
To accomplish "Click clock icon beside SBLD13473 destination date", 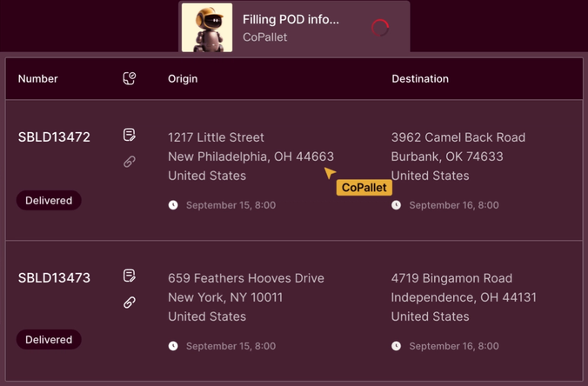I will click(397, 346).
